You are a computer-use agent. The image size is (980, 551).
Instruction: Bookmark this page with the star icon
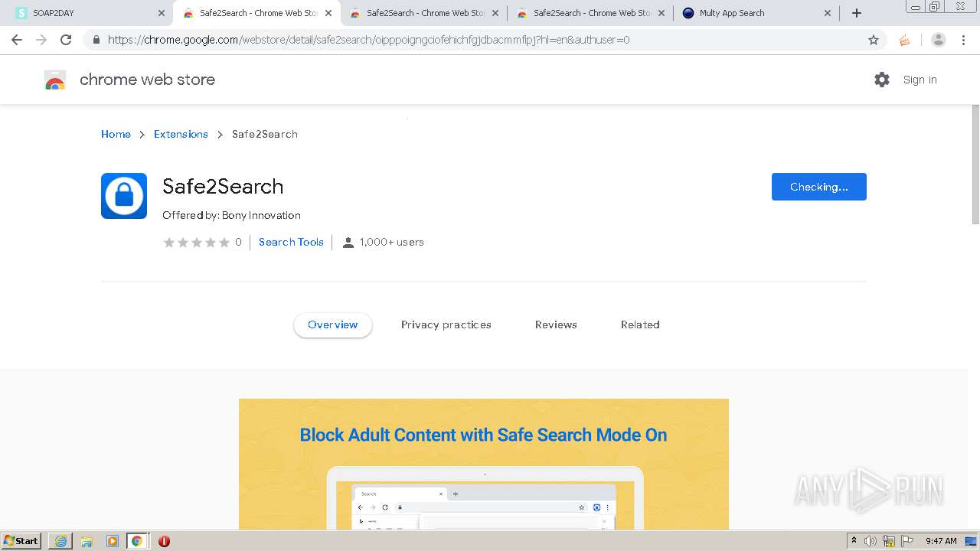tap(874, 40)
